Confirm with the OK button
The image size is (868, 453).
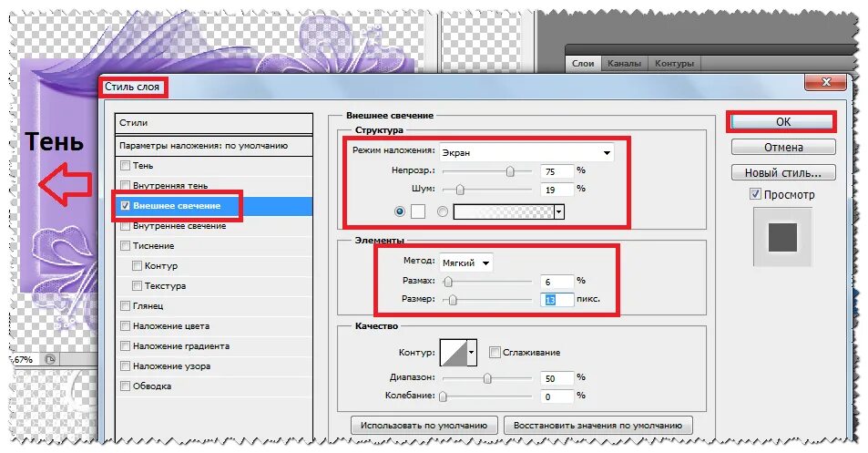(782, 122)
